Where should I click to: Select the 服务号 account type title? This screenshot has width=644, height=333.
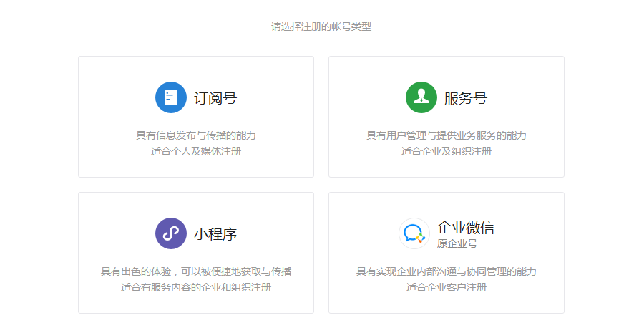click(x=466, y=98)
